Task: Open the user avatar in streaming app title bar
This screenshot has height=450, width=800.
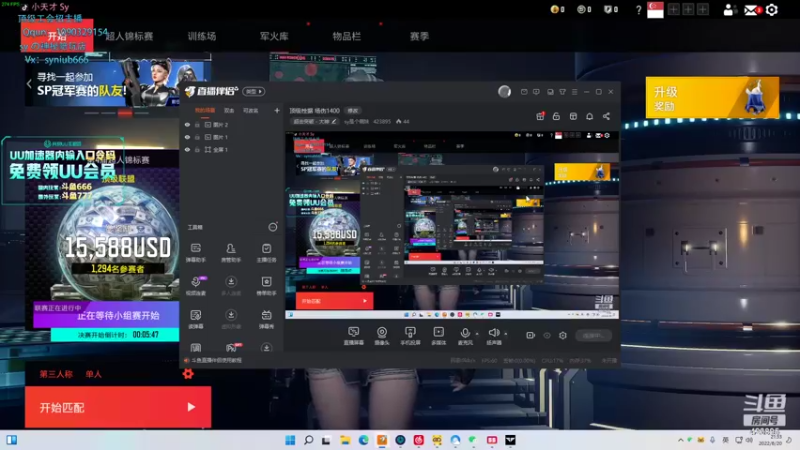Action: (504, 91)
